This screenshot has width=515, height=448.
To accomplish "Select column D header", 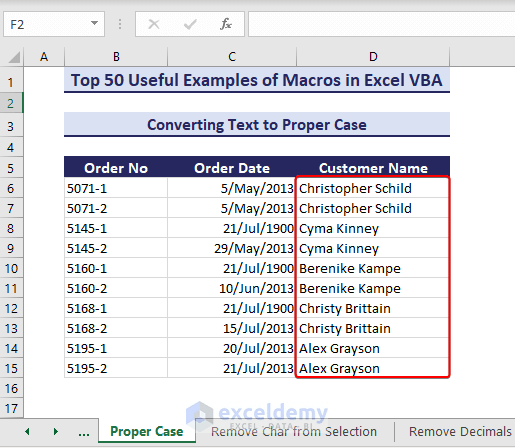I will click(373, 57).
